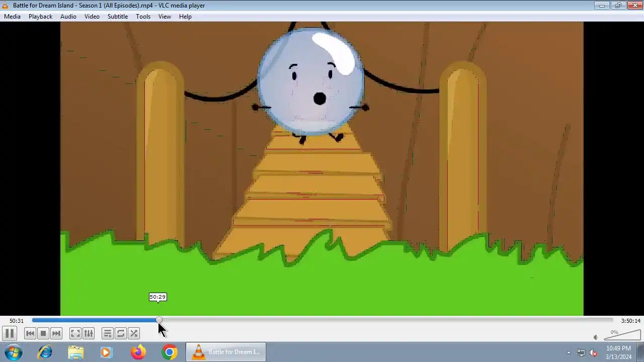Open network status tray icon
Image resolution: width=644 pixels, height=362 pixels.
coord(581,352)
